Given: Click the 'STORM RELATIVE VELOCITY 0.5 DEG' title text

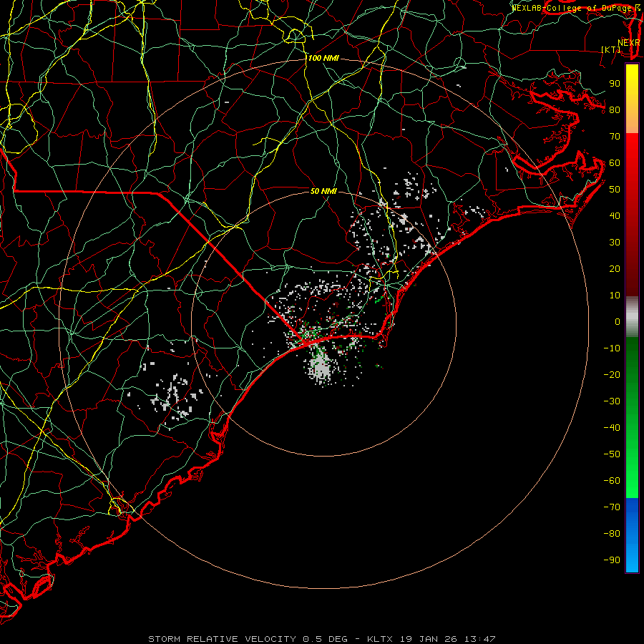Looking at the screenshot, I should click(x=248, y=639).
